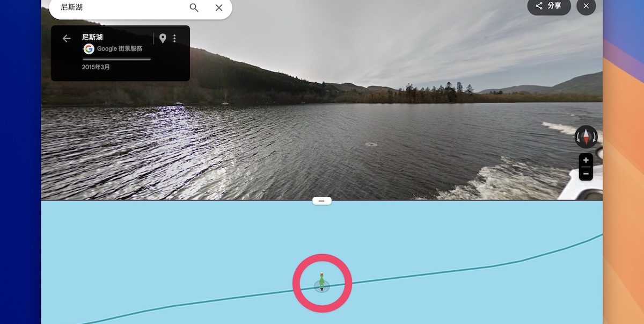Close Street View with the top-right X
This screenshot has height=324, width=644.
pyautogui.click(x=586, y=6)
